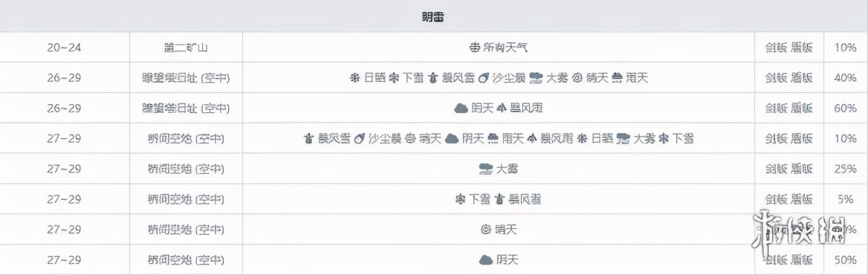
Task: Select the overcast cloud icon in the 60% row
Action: pyautogui.click(x=461, y=109)
